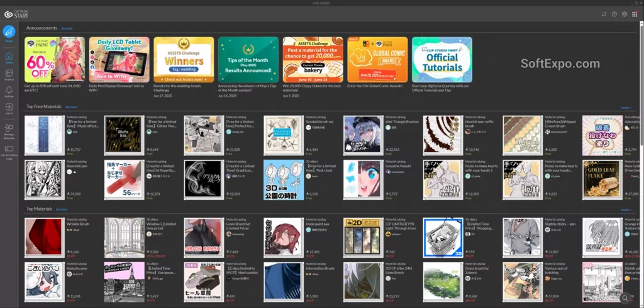Viewport: 644px width, 308px height.
Task: Open the 60% off Clip Studio Paint banner
Action: pyautogui.click(x=54, y=59)
